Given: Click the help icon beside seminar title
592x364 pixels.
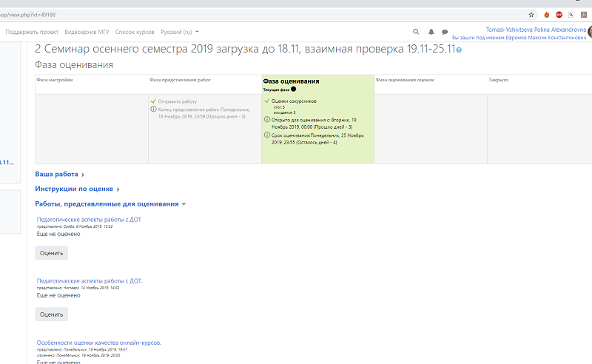Looking at the screenshot, I should pyautogui.click(x=460, y=50).
